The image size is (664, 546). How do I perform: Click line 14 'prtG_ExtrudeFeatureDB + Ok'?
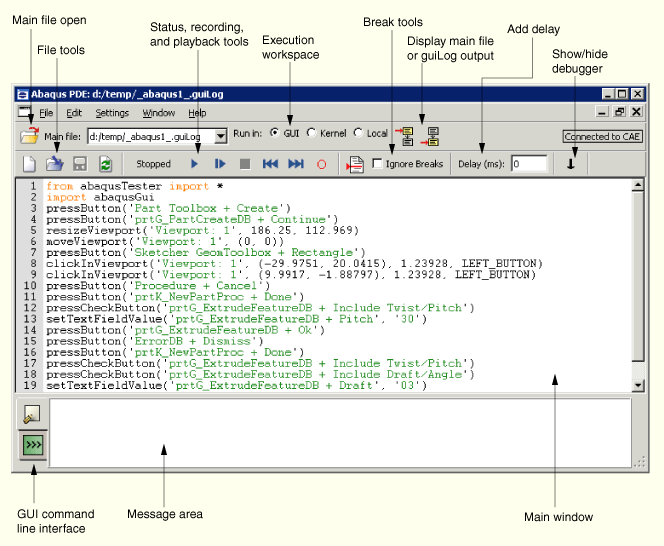(223, 330)
